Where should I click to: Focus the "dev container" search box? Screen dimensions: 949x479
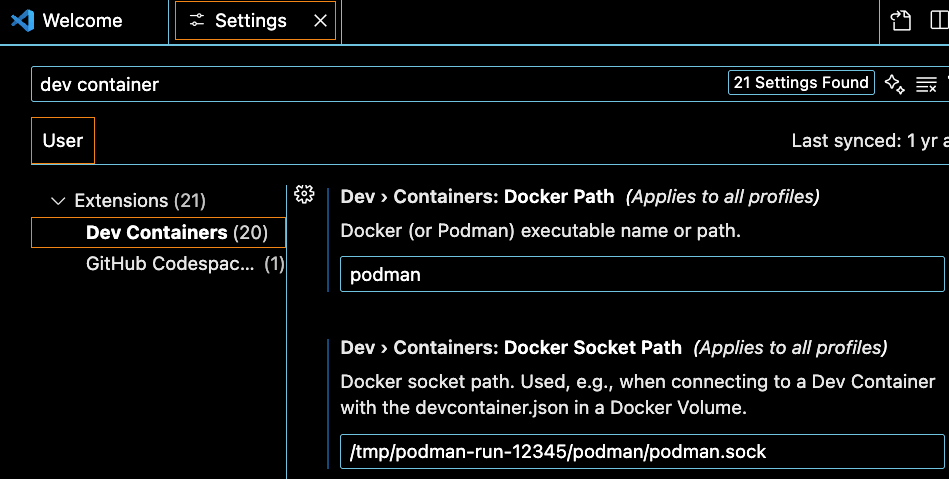coord(380,85)
